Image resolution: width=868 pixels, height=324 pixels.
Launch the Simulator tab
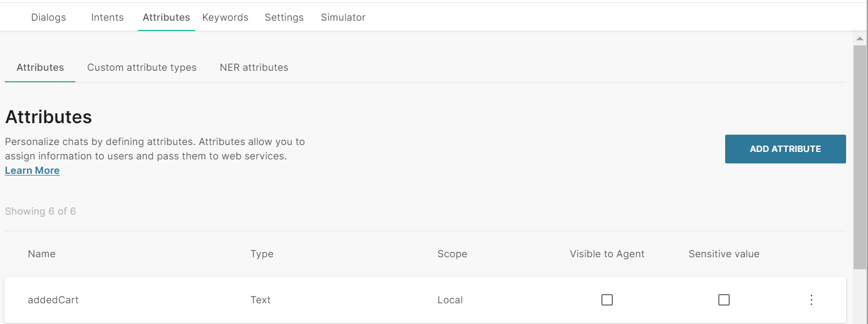pos(343,17)
